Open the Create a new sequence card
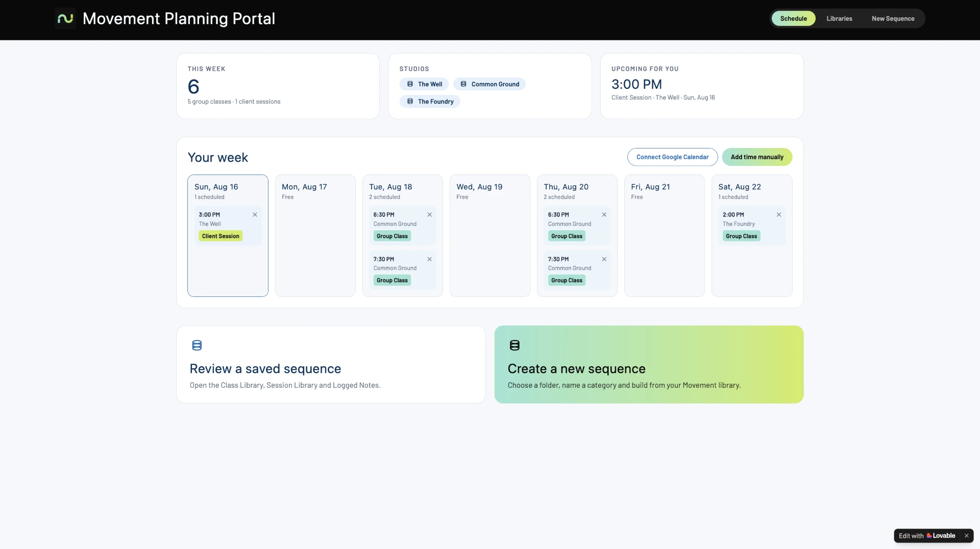The width and height of the screenshot is (980, 549). pyautogui.click(x=649, y=364)
